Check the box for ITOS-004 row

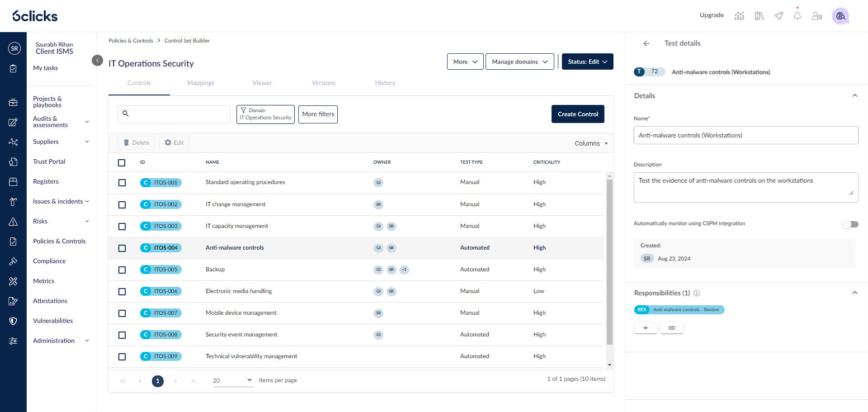pyautogui.click(x=122, y=248)
